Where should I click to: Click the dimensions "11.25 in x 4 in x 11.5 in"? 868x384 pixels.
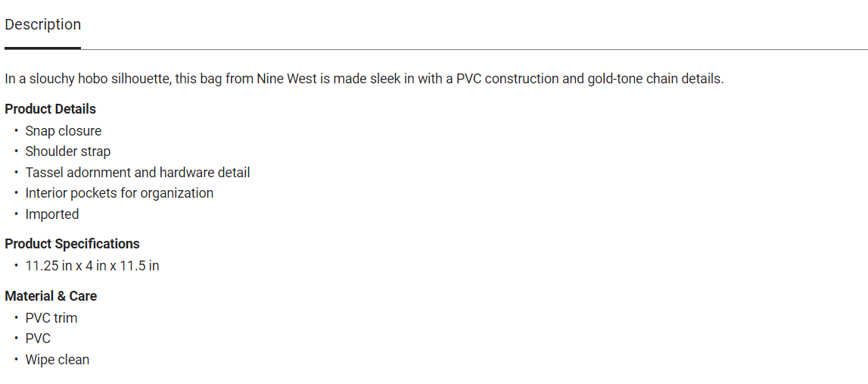pos(92,266)
